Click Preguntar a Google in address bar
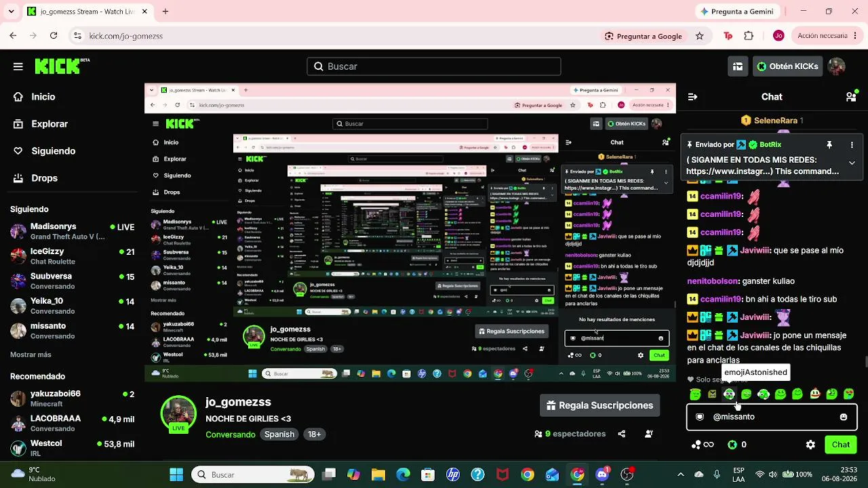Image resolution: width=868 pixels, height=488 pixels. coord(643,36)
